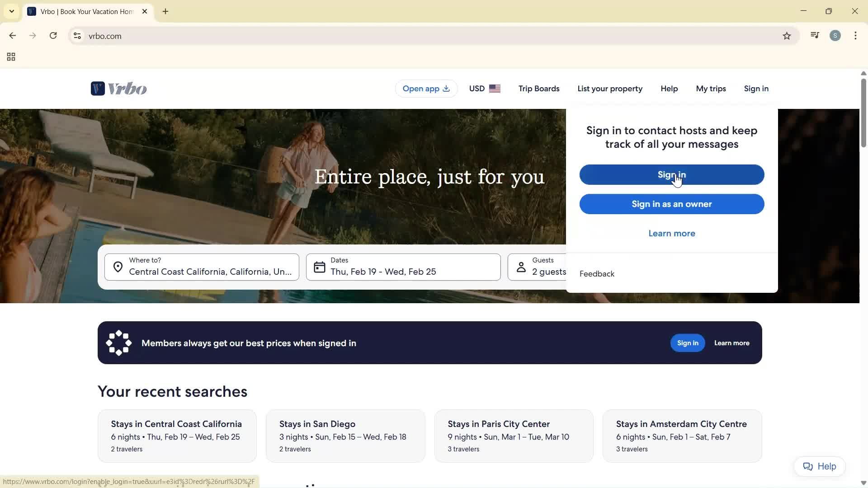Image resolution: width=868 pixels, height=488 pixels.
Task: Click Sign in as an owner
Action: [x=671, y=204]
